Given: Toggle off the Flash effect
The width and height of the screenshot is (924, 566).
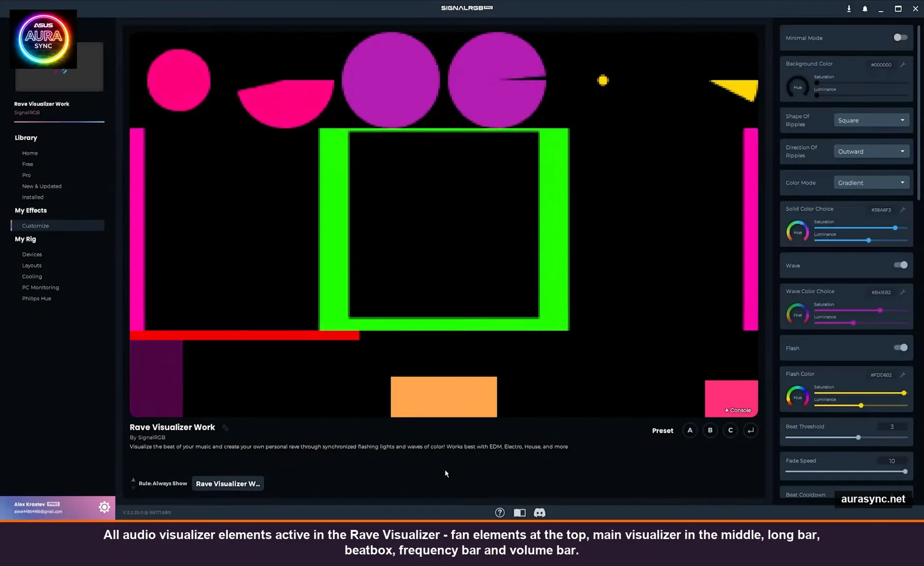Looking at the screenshot, I should (900, 347).
